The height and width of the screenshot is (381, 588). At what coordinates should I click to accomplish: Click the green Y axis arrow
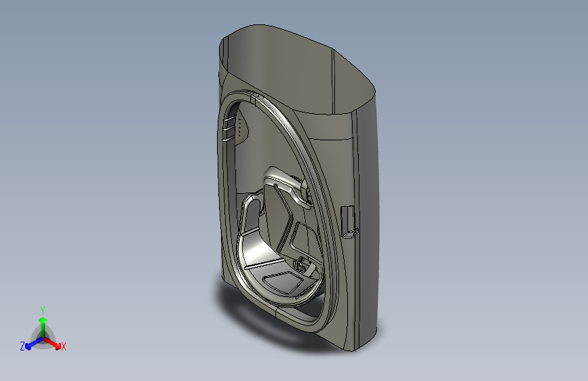click(x=43, y=327)
